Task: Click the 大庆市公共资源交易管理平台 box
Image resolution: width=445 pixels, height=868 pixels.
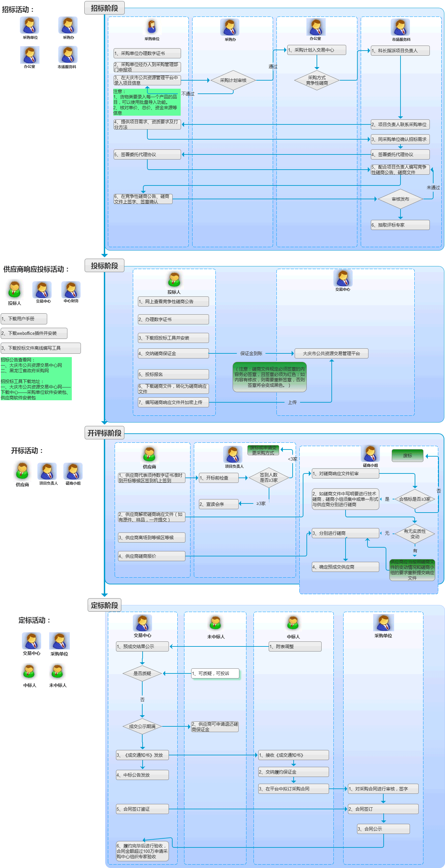Action: [331, 353]
